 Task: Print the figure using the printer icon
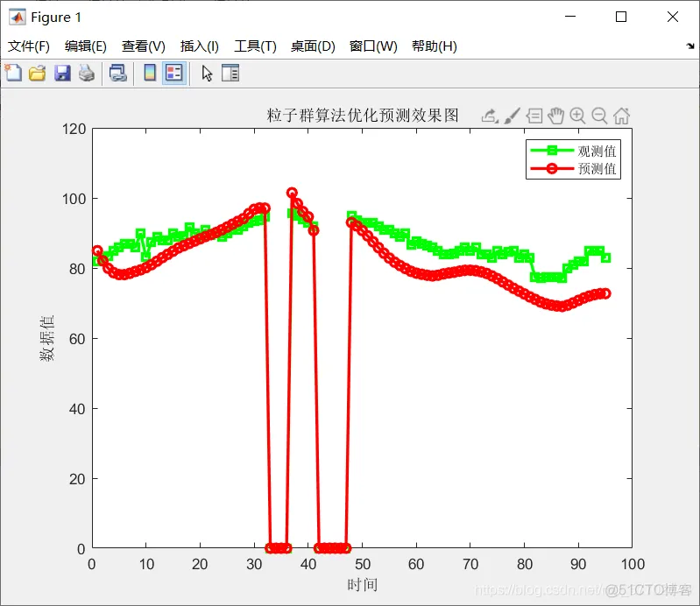[87, 73]
